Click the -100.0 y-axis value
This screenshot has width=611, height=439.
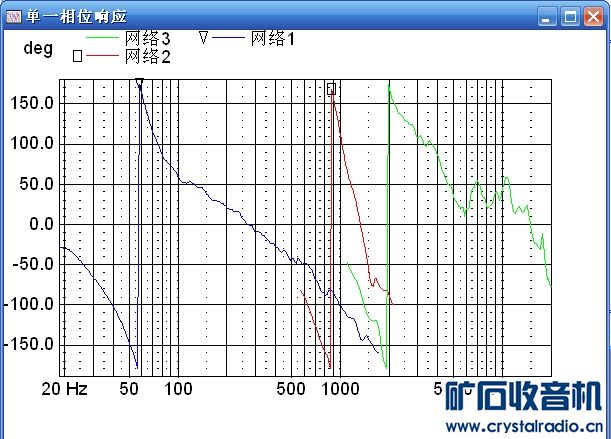pyautogui.click(x=29, y=304)
